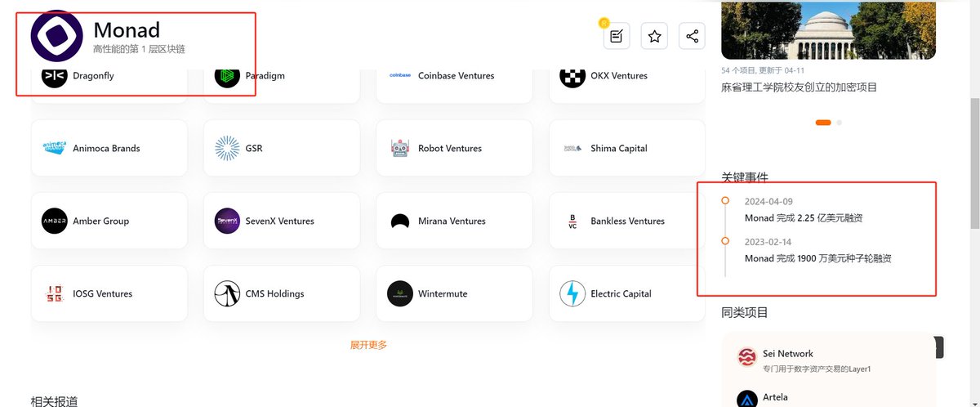Click the 2024-04-09 date text
Viewport: 980px width, 407px height.
click(x=768, y=202)
